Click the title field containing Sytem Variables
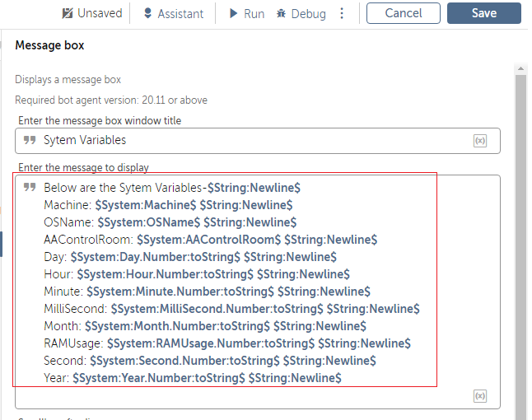532x420 pixels. point(258,141)
